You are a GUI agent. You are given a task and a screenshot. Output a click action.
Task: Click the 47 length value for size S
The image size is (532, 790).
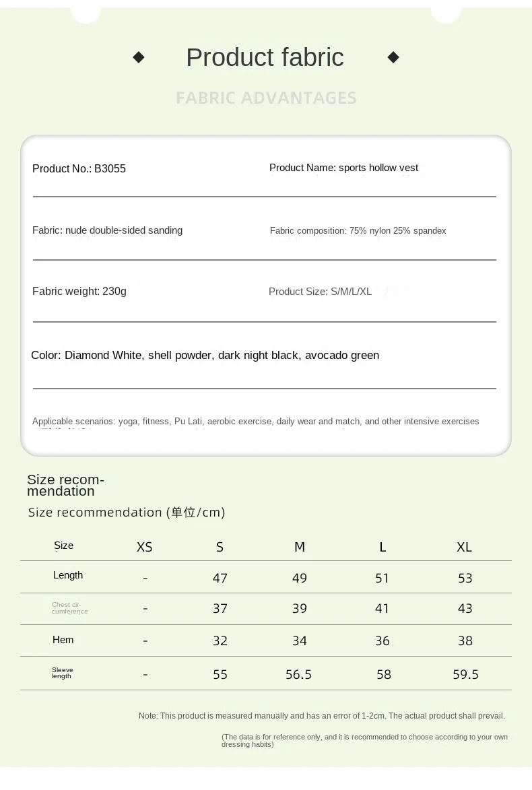pyautogui.click(x=220, y=578)
